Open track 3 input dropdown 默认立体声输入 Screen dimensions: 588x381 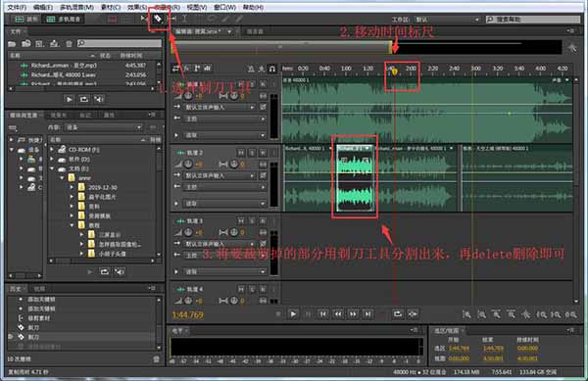pyautogui.click(x=220, y=244)
